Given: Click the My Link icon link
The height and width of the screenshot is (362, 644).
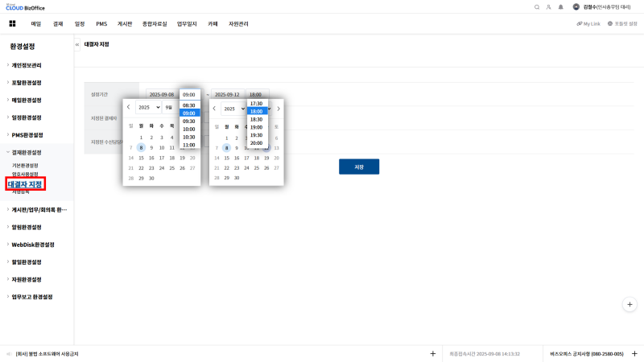Looking at the screenshot, I should (x=588, y=24).
